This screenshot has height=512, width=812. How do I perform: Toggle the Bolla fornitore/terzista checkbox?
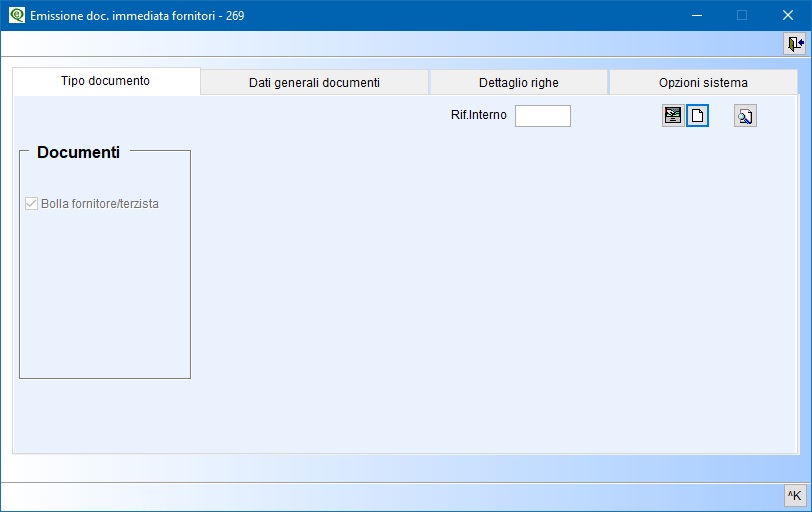coord(31,204)
